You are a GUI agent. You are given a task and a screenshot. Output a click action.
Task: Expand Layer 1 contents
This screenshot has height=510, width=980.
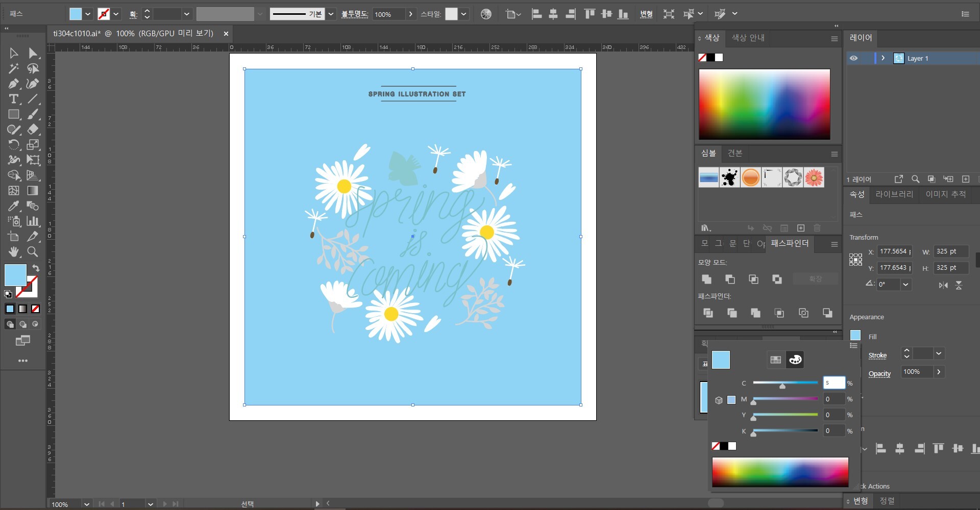coord(883,58)
